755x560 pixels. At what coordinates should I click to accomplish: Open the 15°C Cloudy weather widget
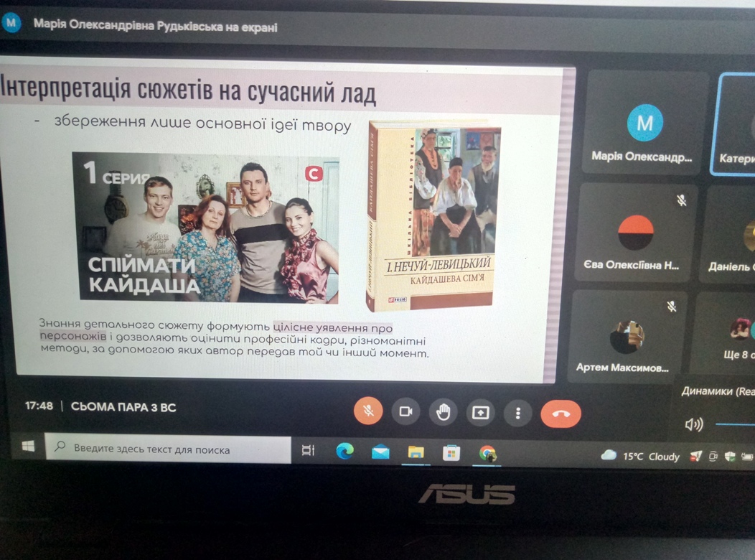pyautogui.click(x=640, y=456)
